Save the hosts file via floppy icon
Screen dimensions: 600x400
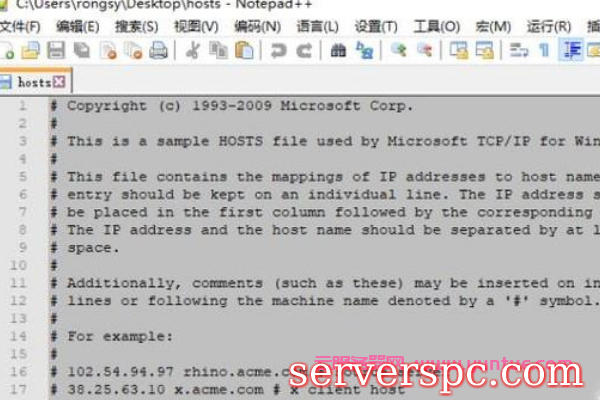(x=56, y=51)
